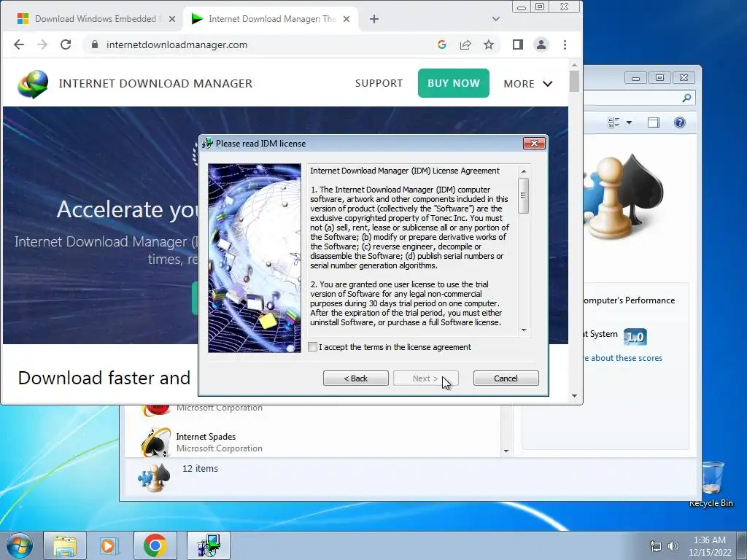Expand the MORE menu on IDM site
Viewport: 747px width, 560px height.
pyautogui.click(x=528, y=84)
